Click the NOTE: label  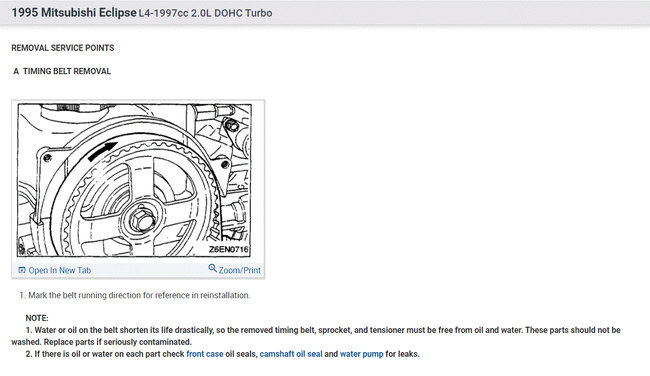(x=37, y=318)
